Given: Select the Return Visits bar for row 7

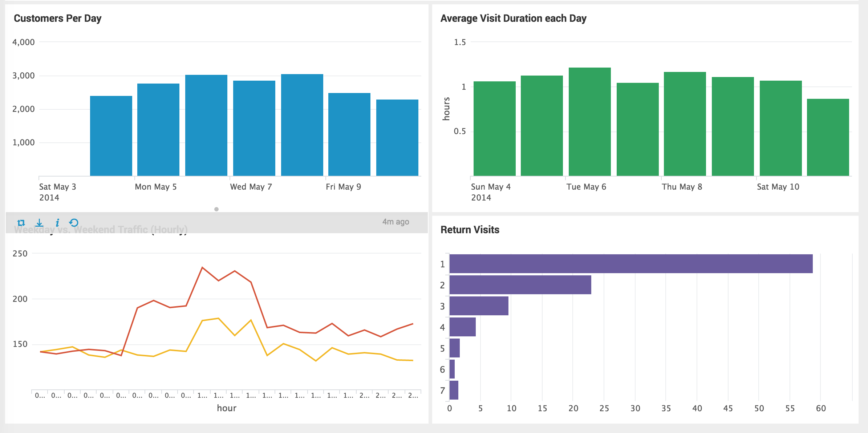Looking at the screenshot, I should 454,390.
